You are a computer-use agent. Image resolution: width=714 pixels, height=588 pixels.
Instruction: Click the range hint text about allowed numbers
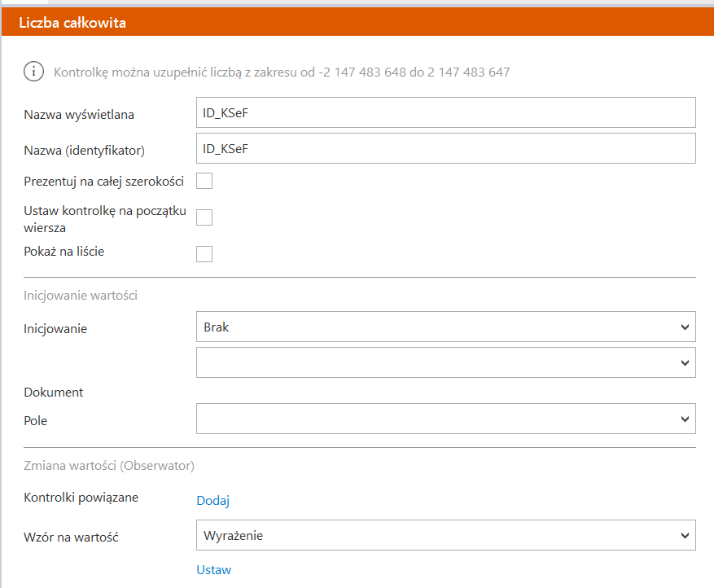282,72
